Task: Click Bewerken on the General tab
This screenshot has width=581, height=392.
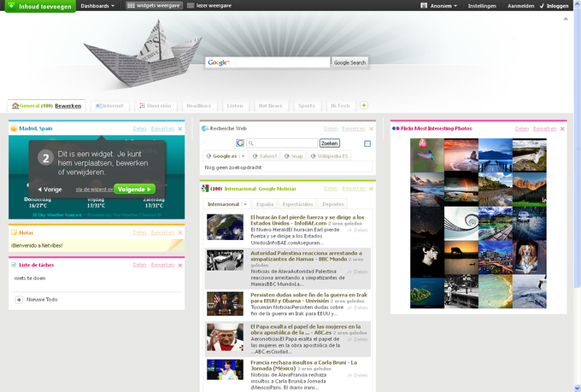Action: tap(67, 106)
